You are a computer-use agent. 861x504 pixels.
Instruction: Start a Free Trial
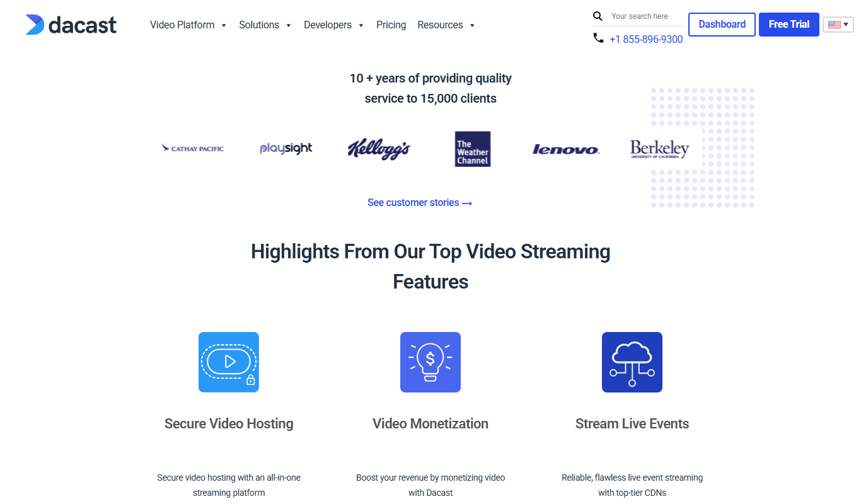(789, 25)
